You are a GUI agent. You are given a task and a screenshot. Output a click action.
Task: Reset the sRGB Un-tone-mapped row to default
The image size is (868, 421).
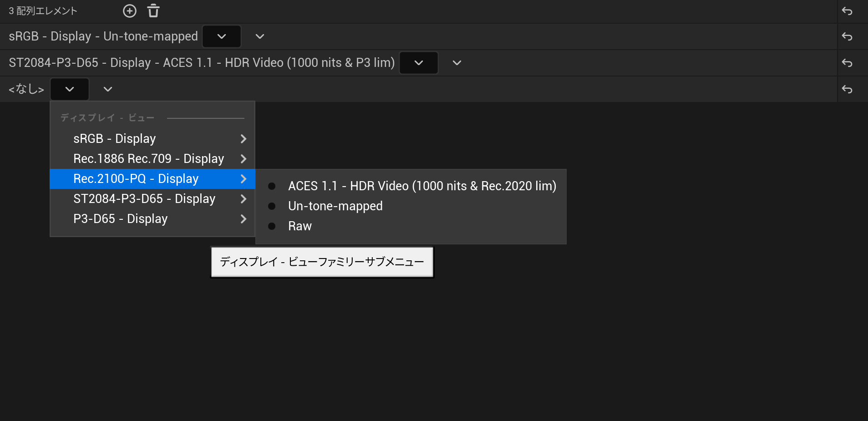847,36
